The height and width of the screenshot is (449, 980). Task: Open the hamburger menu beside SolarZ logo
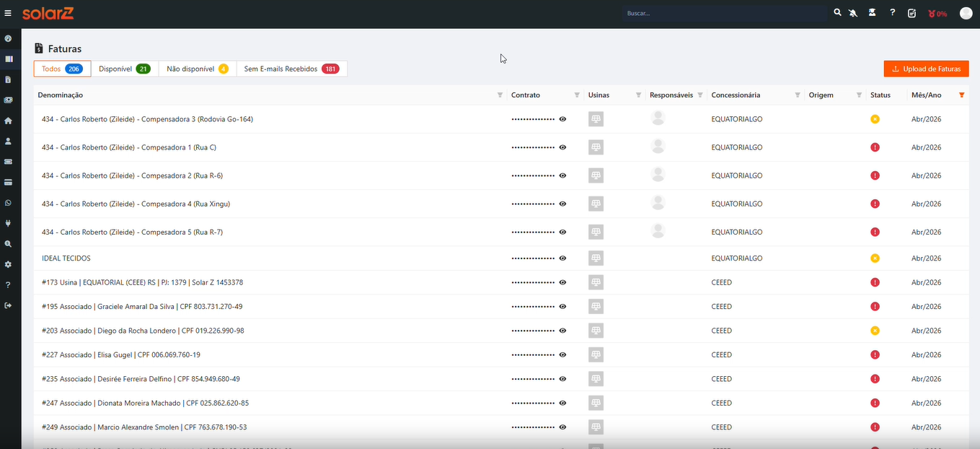8,13
